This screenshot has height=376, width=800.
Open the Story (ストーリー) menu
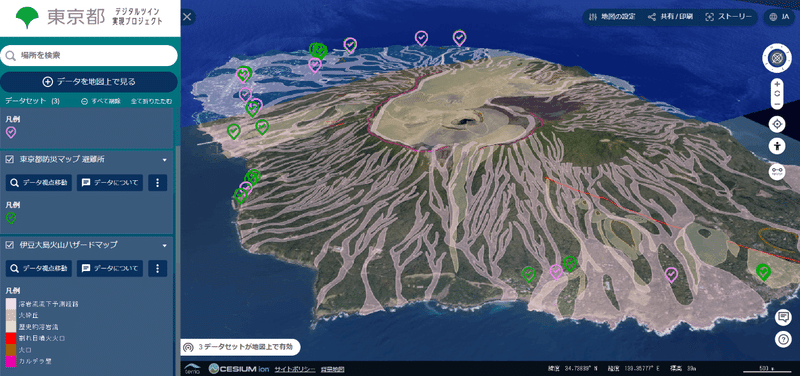click(x=729, y=17)
